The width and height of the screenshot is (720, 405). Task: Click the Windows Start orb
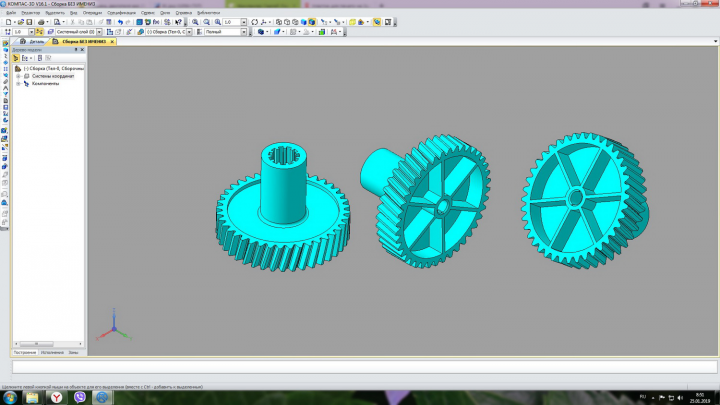click(10, 397)
